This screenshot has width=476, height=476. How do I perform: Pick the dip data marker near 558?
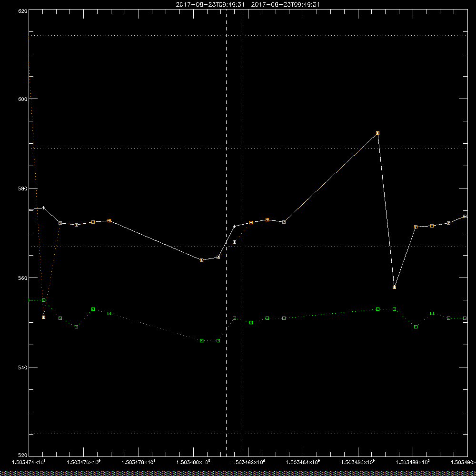(x=394, y=287)
